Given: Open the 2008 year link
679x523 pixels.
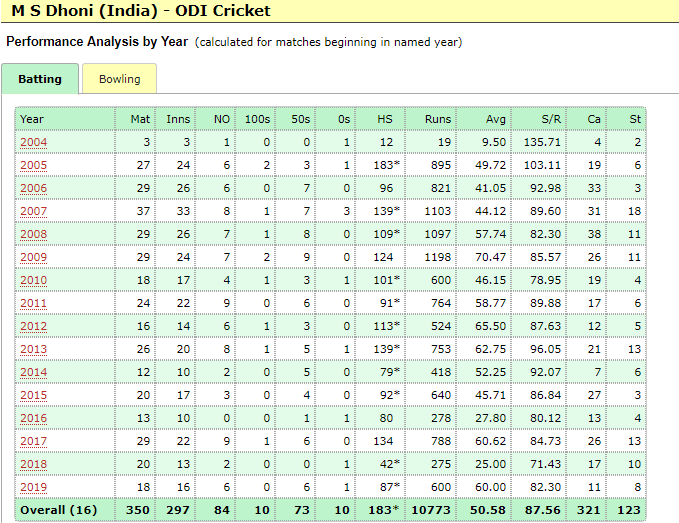Looking at the screenshot, I should (x=33, y=234).
